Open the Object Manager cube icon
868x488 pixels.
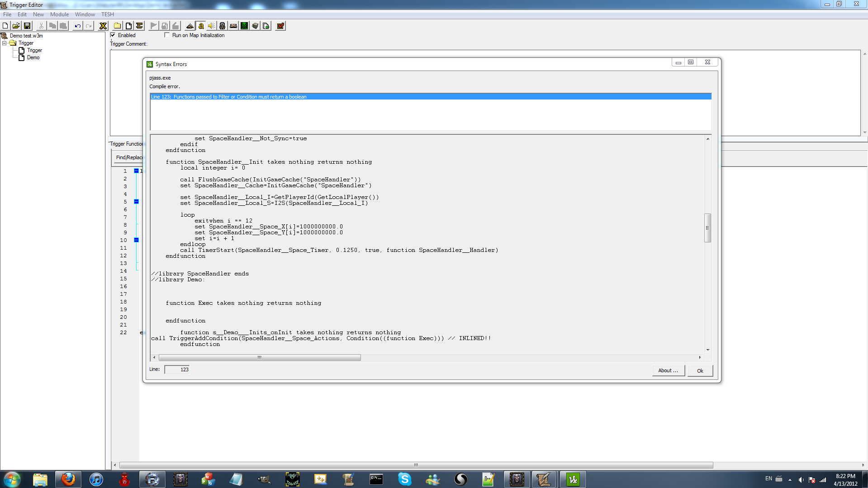[255, 26]
